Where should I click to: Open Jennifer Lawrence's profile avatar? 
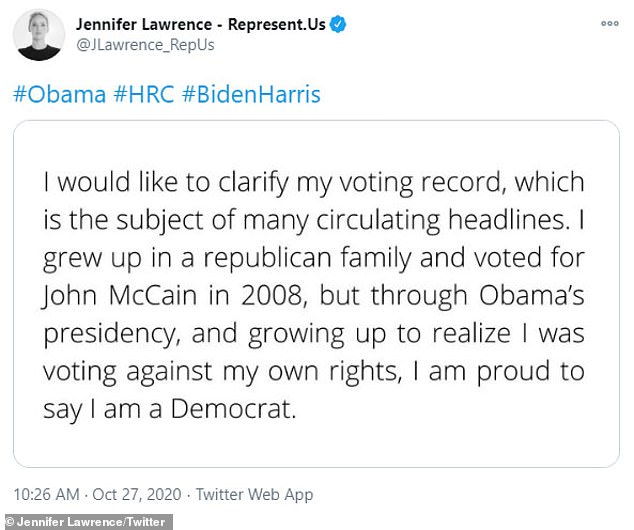pos(39,35)
